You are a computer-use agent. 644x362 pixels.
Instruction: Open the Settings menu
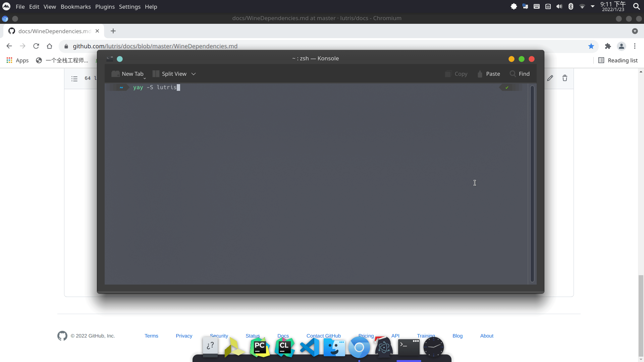tap(130, 7)
